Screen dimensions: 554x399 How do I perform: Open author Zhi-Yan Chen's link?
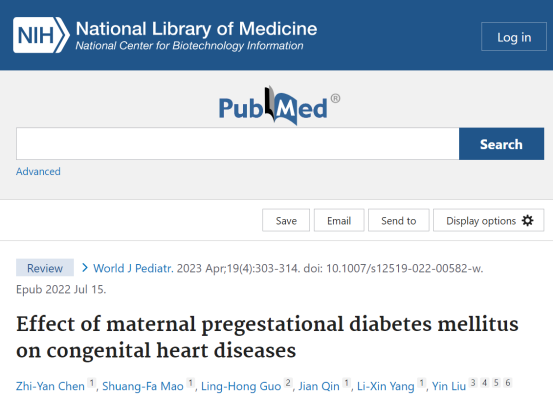50,386
